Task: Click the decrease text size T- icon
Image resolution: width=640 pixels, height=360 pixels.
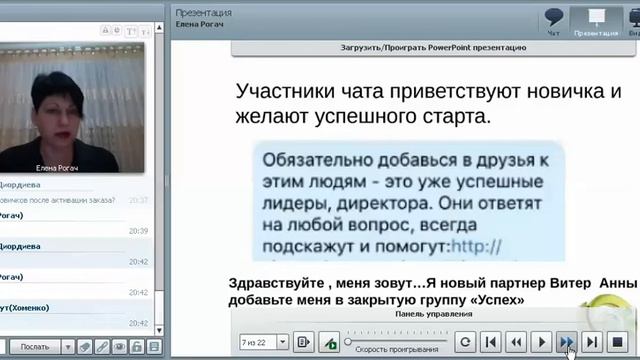Action: click(145, 31)
